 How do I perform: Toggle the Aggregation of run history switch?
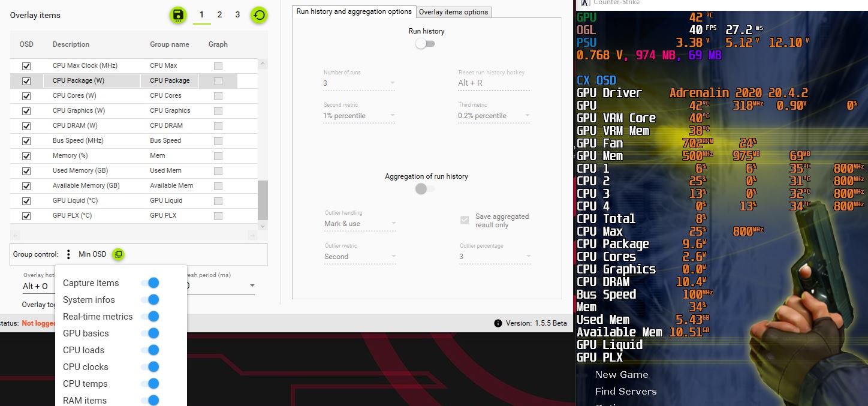coord(426,189)
